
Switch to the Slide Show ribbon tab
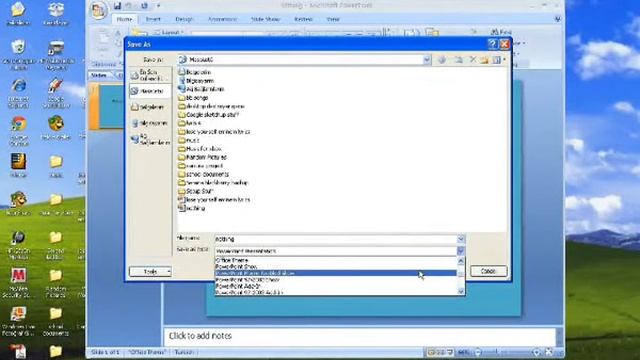(266, 19)
